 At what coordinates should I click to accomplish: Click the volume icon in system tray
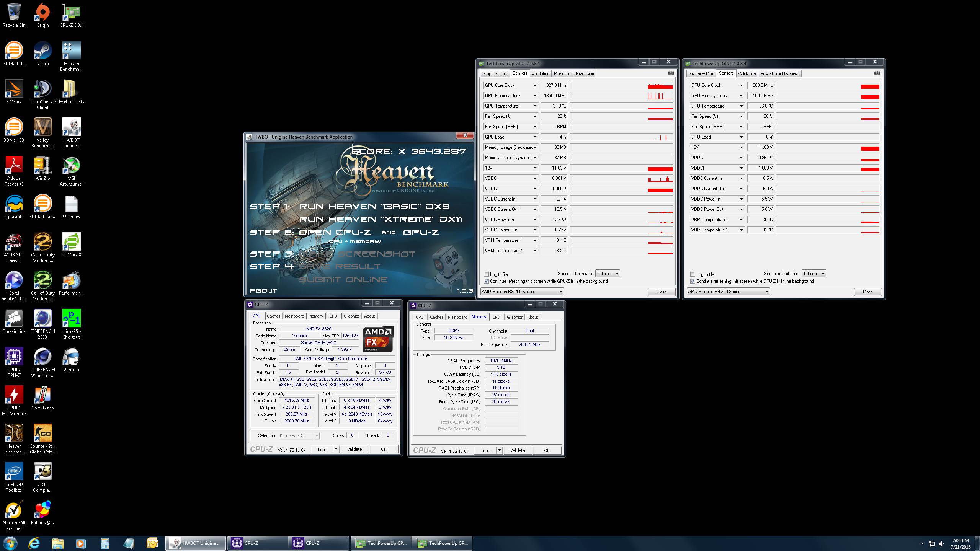pyautogui.click(x=941, y=544)
